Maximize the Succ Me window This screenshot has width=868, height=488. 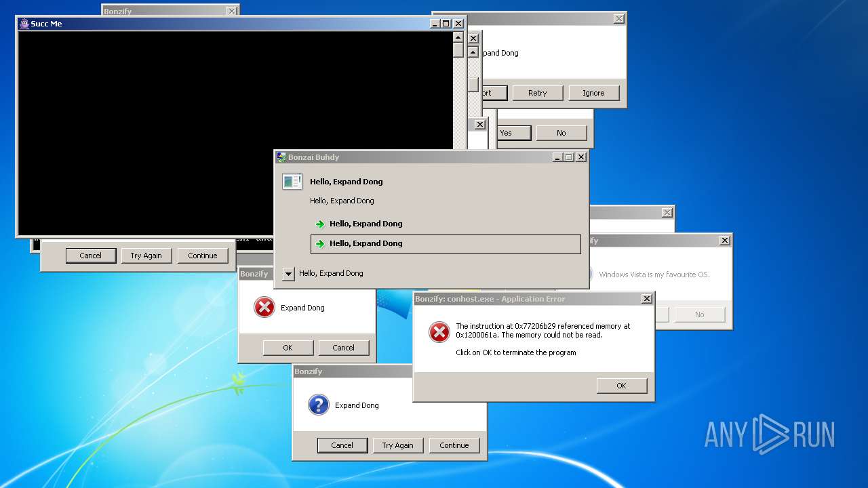coord(446,24)
